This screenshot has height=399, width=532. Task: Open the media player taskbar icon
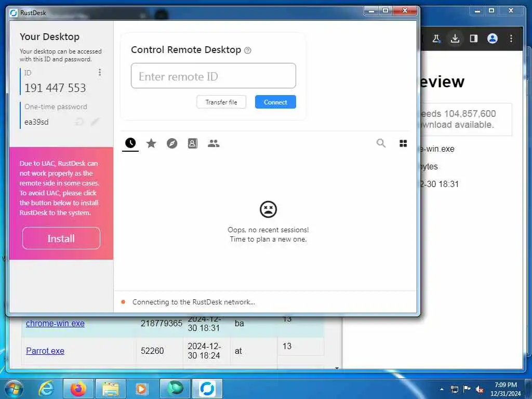tap(141, 389)
